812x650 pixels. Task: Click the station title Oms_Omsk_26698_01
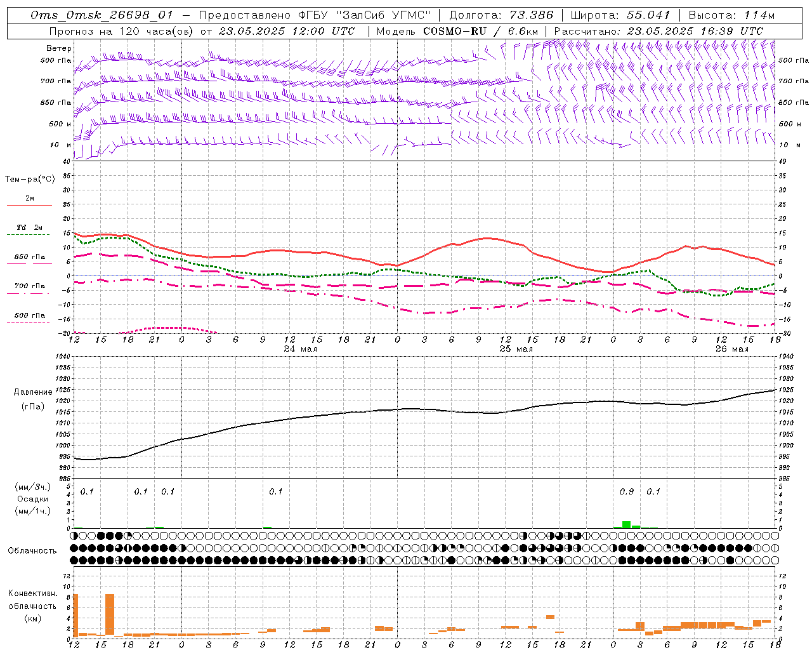point(101,15)
